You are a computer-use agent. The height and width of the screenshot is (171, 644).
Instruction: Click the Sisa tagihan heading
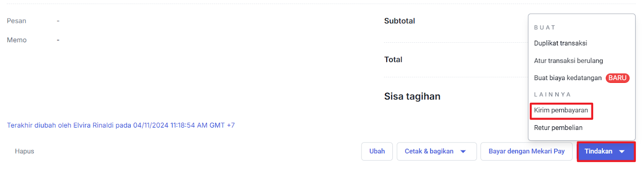[x=412, y=97]
